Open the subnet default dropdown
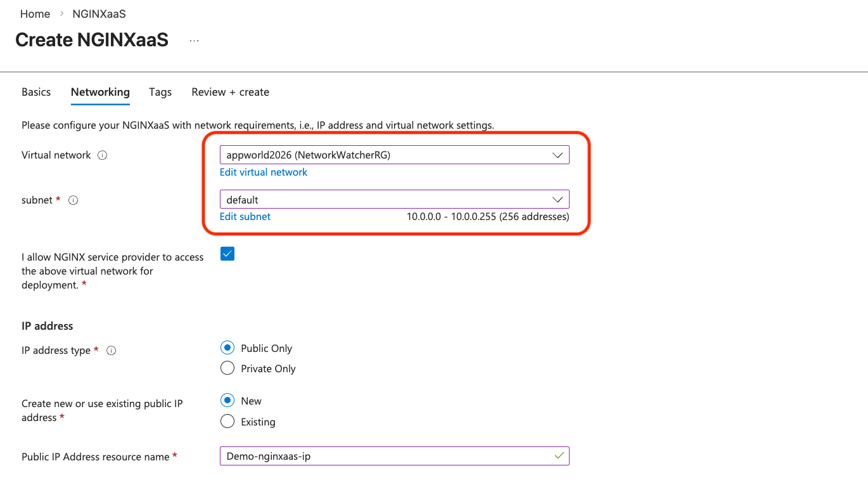The image size is (868, 487). point(394,200)
